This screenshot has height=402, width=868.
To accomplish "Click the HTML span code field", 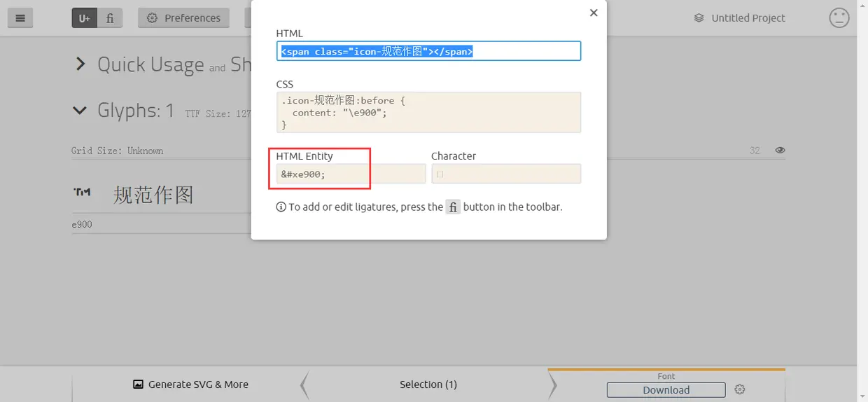I will point(428,51).
